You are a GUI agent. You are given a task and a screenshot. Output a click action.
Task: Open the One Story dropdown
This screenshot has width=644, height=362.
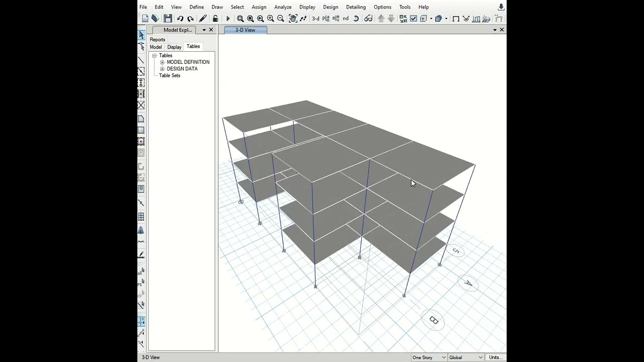point(429,357)
